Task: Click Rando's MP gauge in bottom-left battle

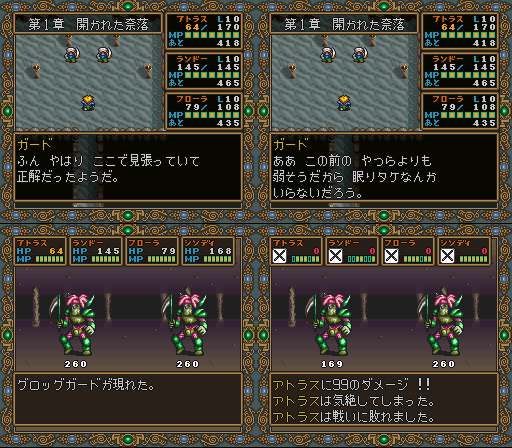Action: (x=106, y=259)
